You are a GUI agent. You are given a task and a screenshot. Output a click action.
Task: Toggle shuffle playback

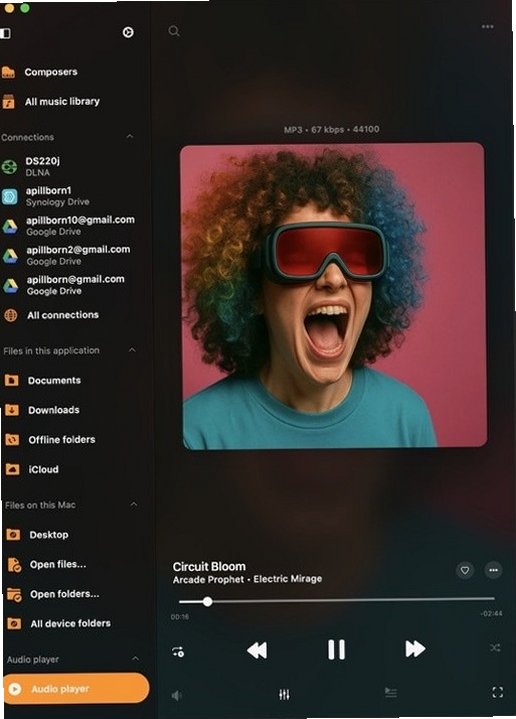pyautogui.click(x=495, y=647)
